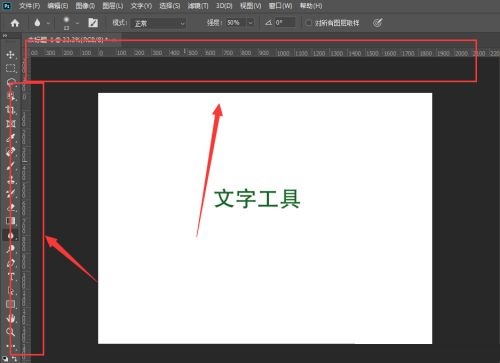This screenshot has height=363, width=500.
Task: Open the 图层(L) menu
Action: [x=113, y=6]
